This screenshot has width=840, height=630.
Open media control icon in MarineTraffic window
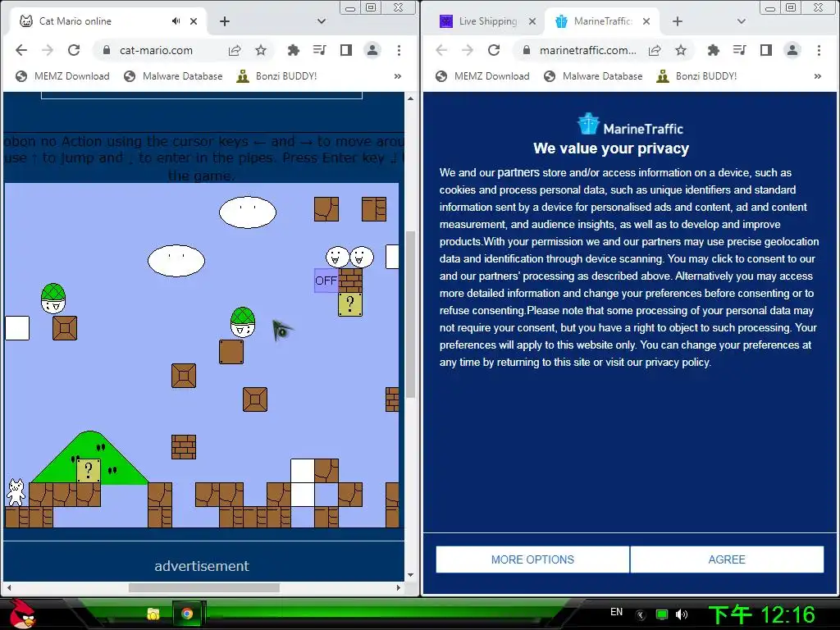(x=740, y=50)
